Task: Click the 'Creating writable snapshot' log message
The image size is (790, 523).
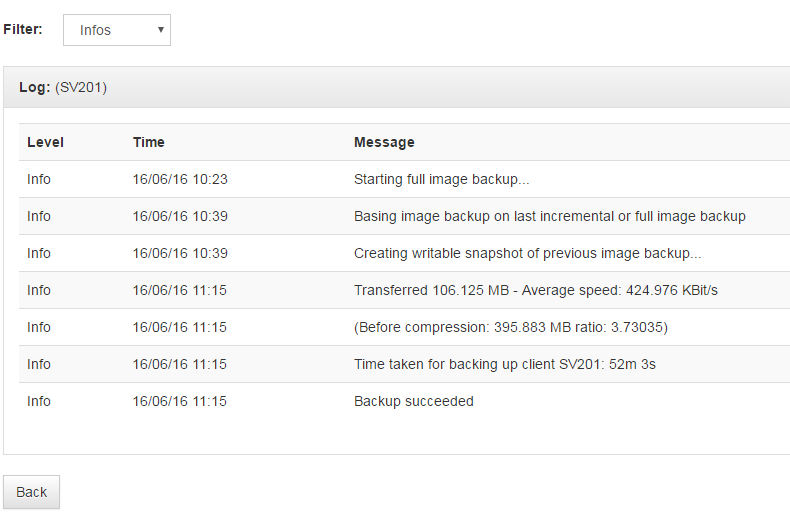Action: coord(528,253)
